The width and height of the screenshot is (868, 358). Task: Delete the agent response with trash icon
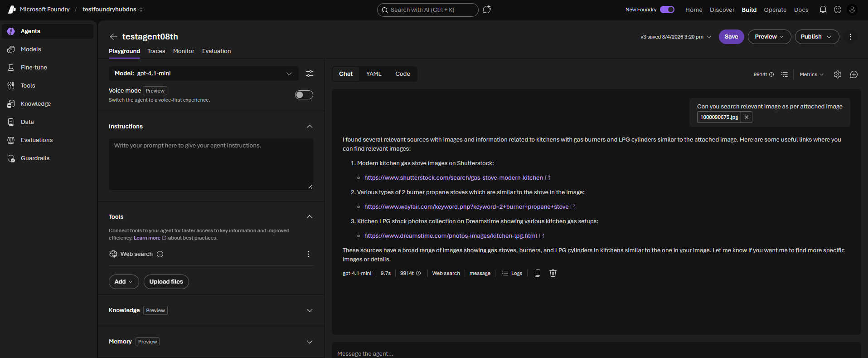[x=553, y=273]
